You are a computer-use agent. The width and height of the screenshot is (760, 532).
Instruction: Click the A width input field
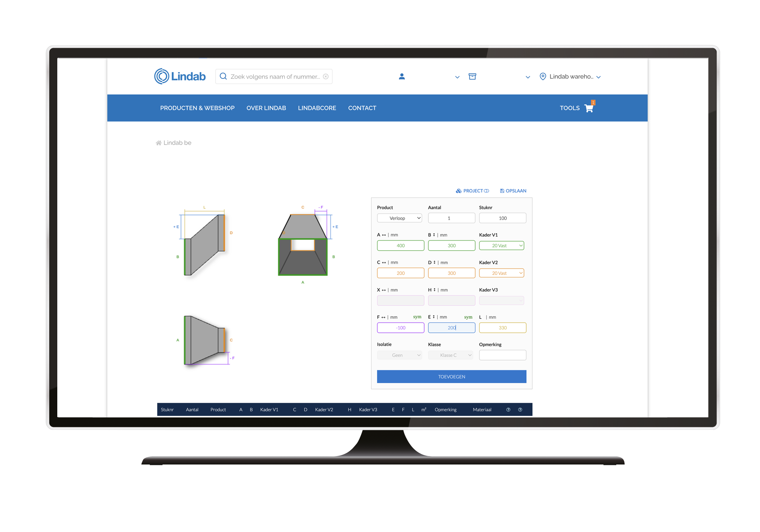(400, 246)
